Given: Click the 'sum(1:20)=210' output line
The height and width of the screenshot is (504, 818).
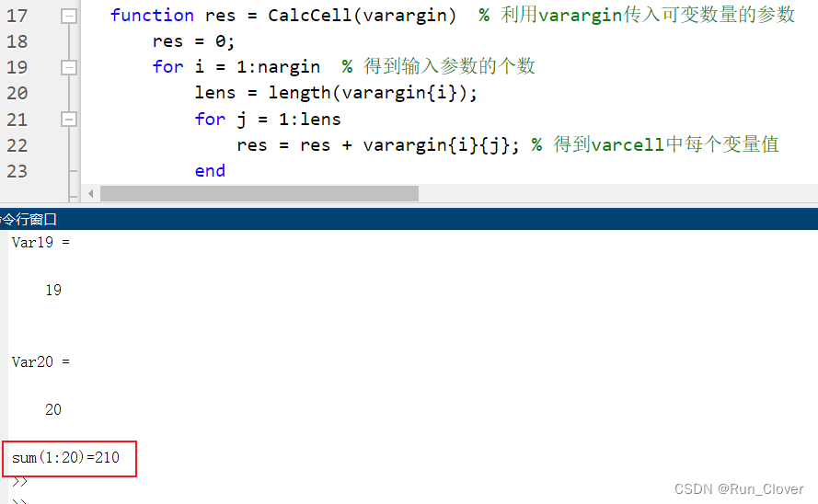Looking at the screenshot, I should (x=65, y=458).
